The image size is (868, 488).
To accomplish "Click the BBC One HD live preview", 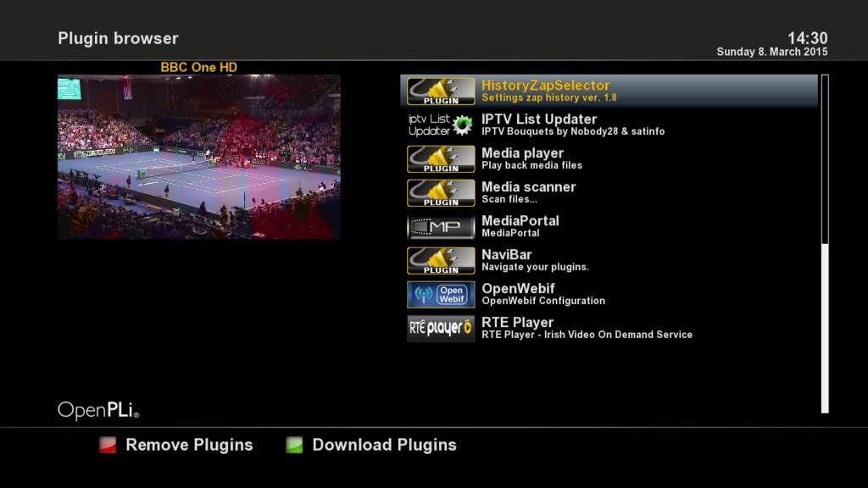I will point(198,157).
